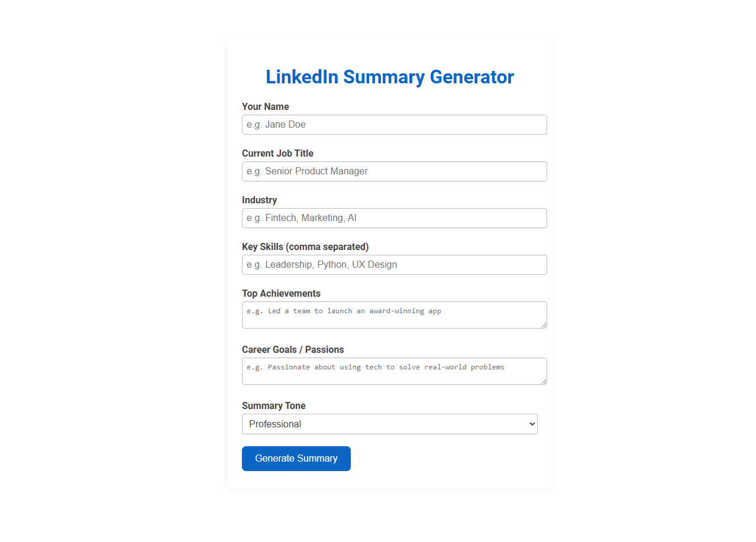Focus the Career Goals / Passions text area

click(394, 370)
